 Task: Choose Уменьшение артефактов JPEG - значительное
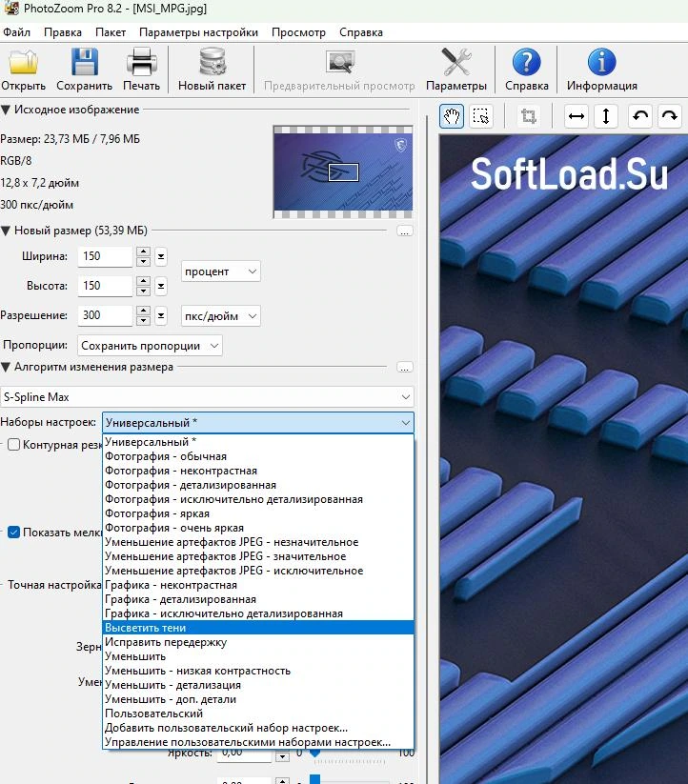(x=258, y=556)
